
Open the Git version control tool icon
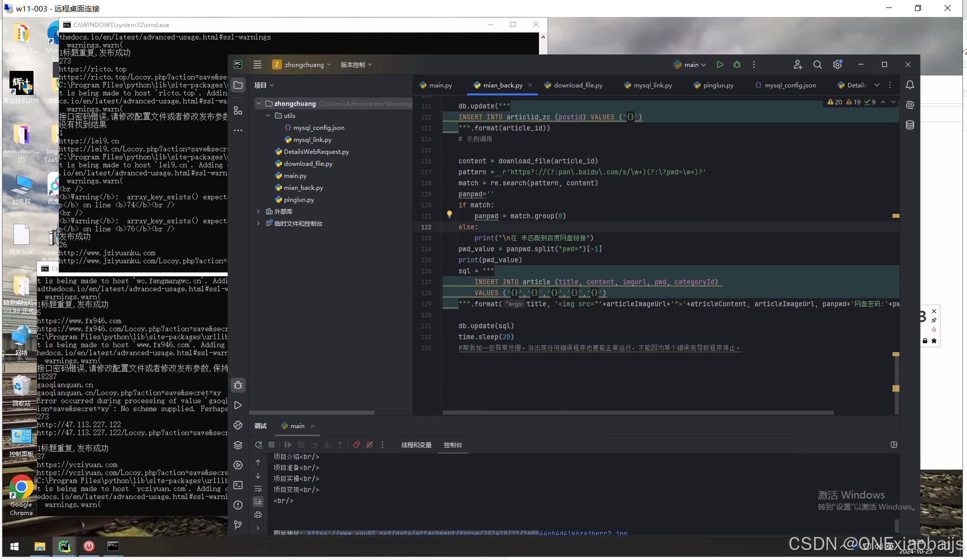click(238, 525)
